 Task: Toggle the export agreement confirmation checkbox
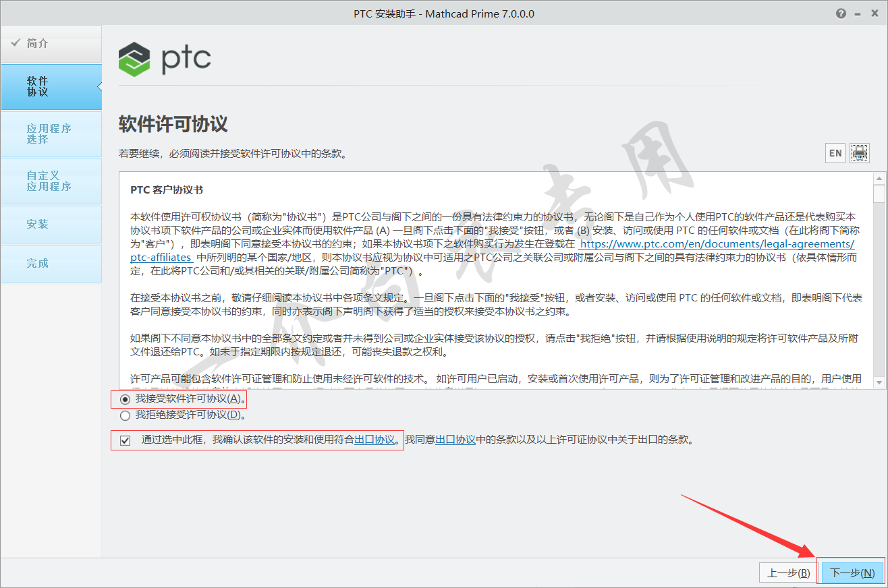pyautogui.click(x=125, y=440)
